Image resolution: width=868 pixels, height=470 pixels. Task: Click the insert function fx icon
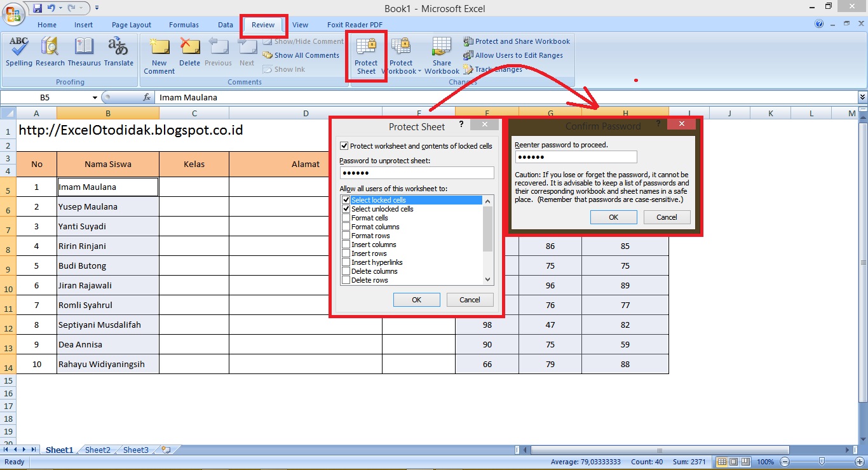pyautogui.click(x=147, y=97)
